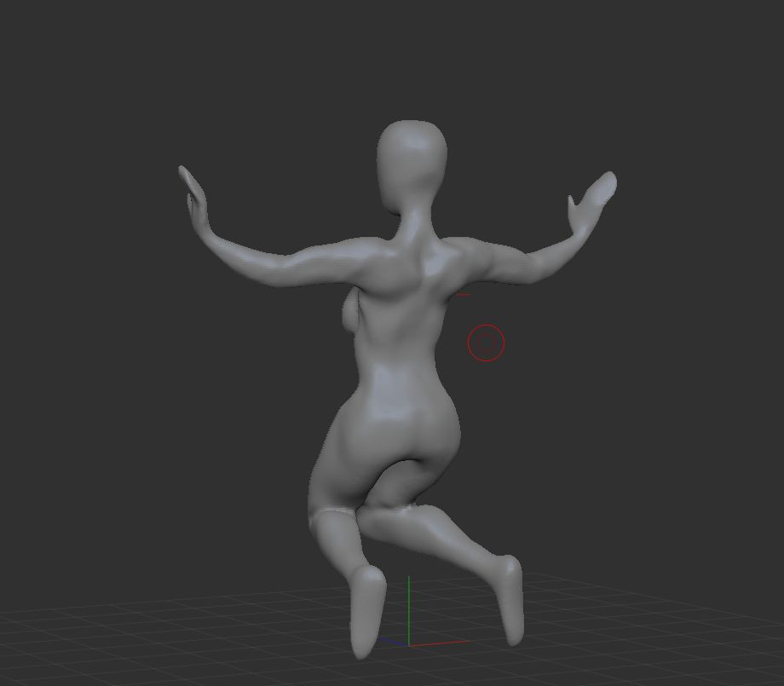The width and height of the screenshot is (784, 686).
Task: Click the green vertical axis line at origin
Action: coord(408,610)
